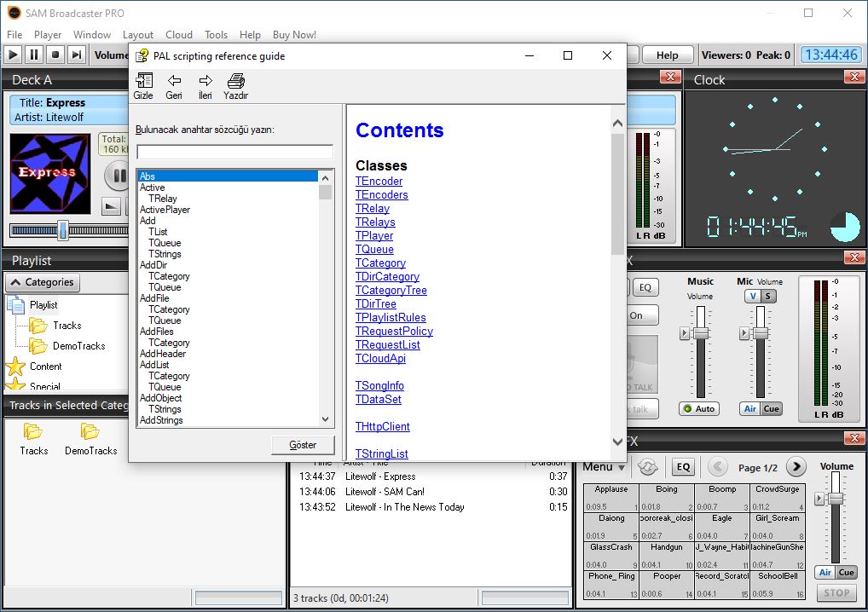The height and width of the screenshot is (612, 868).
Task: Click the Sound FX volume arrow button
Action: (819, 499)
